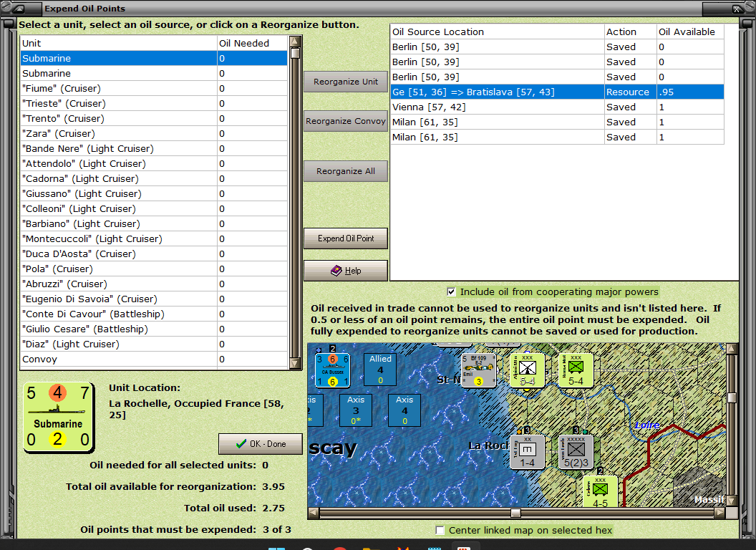Click Reorganize All button

(346, 171)
